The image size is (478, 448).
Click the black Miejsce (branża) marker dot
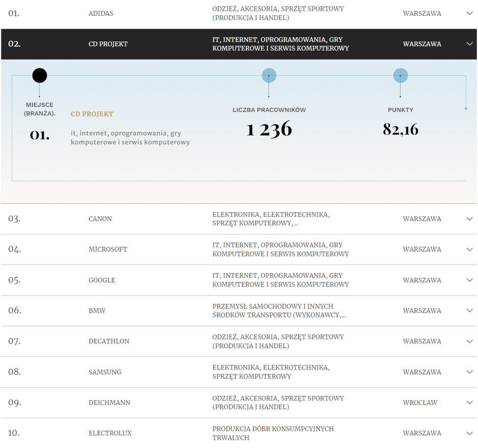(40, 75)
